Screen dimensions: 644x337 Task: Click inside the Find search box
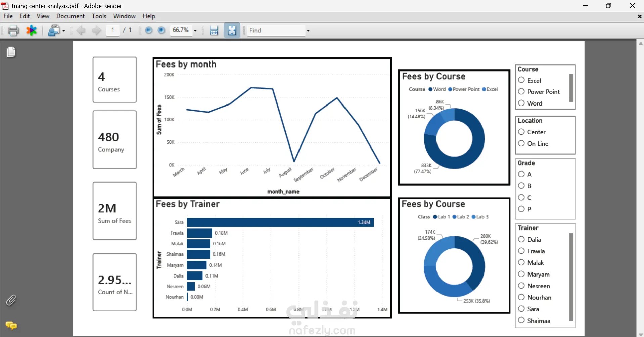pyautogui.click(x=276, y=31)
